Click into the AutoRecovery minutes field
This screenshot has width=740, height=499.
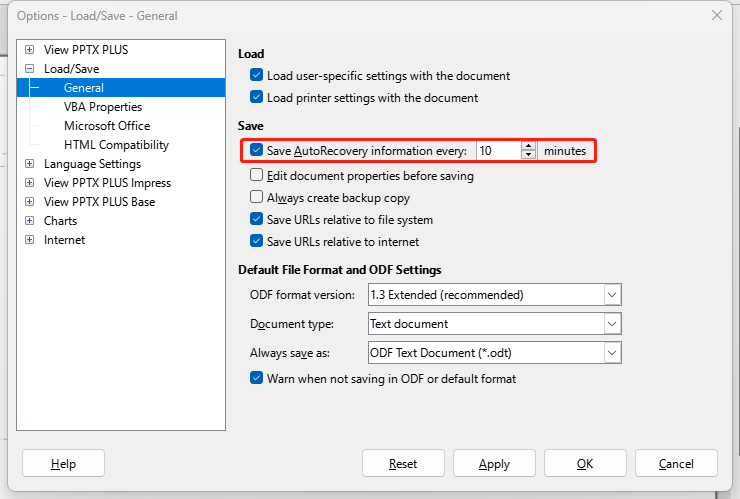coord(499,151)
